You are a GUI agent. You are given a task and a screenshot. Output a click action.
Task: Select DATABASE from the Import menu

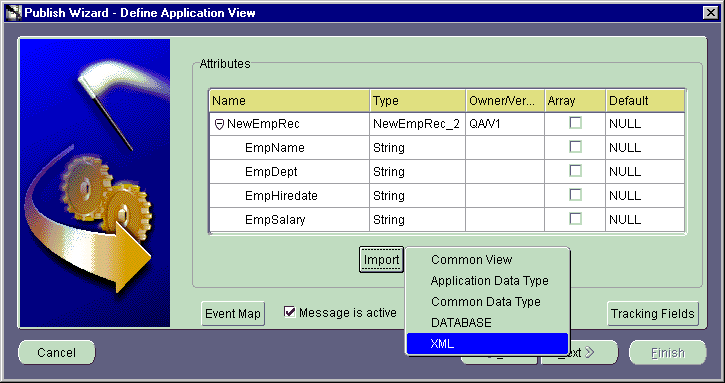[487, 322]
